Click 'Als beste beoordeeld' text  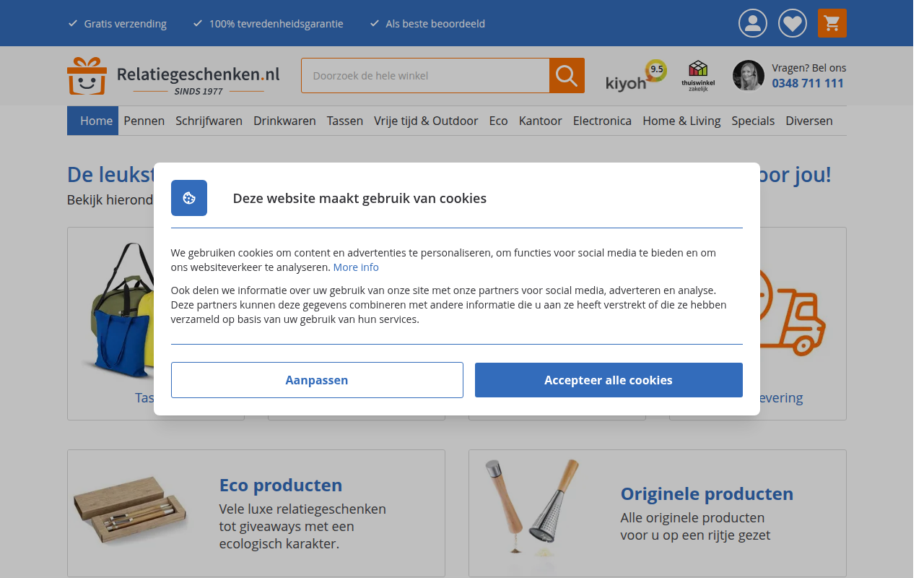point(435,24)
